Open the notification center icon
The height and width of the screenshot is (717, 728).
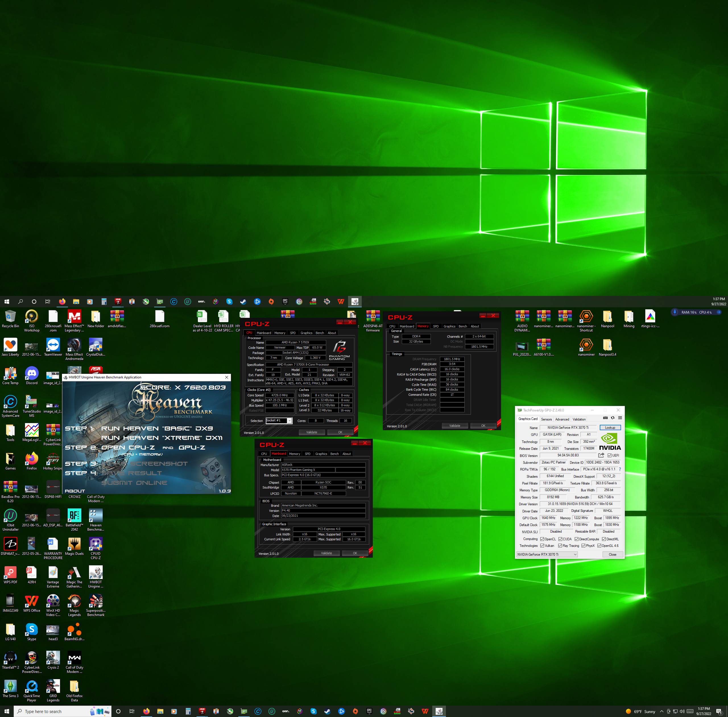point(719,711)
